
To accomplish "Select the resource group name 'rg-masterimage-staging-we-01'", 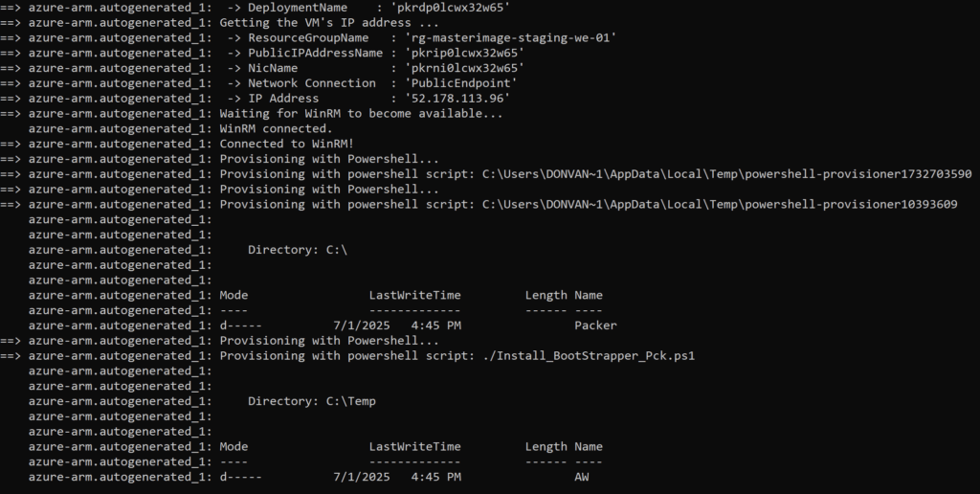I will point(510,37).
